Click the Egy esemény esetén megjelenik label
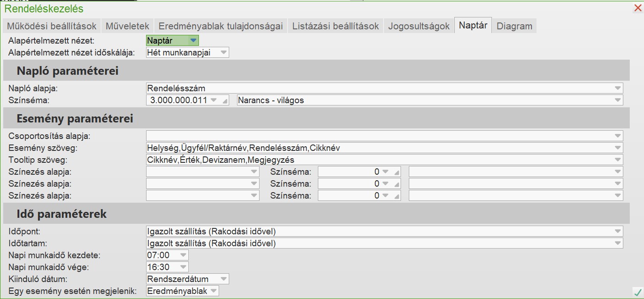 73,291
